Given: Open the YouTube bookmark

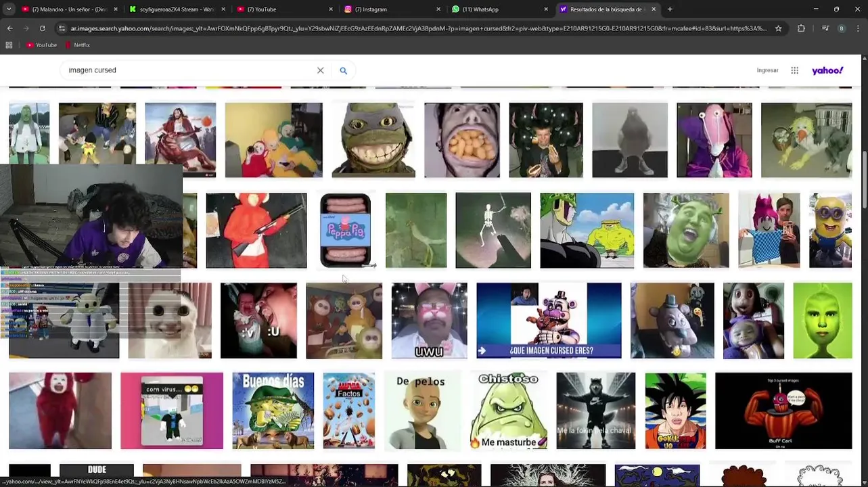Looking at the screenshot, I should pos(41,45).
